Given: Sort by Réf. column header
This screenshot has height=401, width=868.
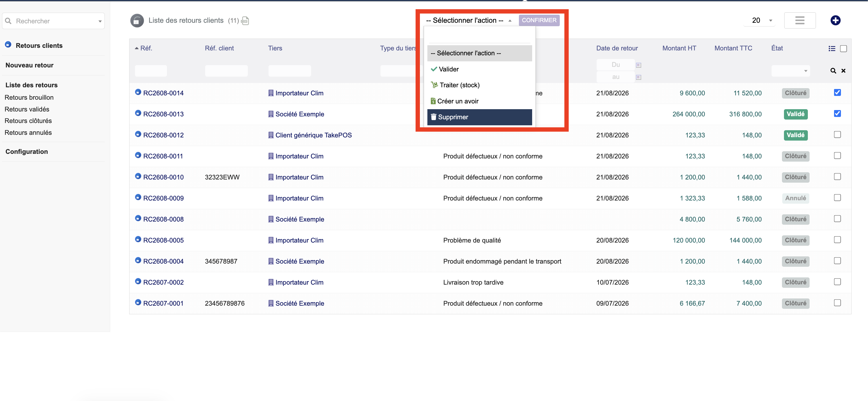Looking at the screenshot, I should tap(146, 48).
